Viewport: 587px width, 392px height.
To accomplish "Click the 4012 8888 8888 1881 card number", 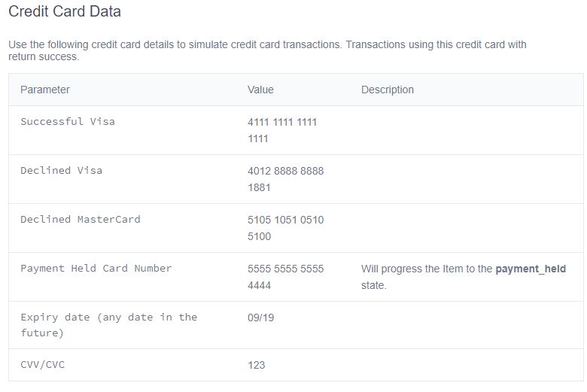I will coord(285,179).
